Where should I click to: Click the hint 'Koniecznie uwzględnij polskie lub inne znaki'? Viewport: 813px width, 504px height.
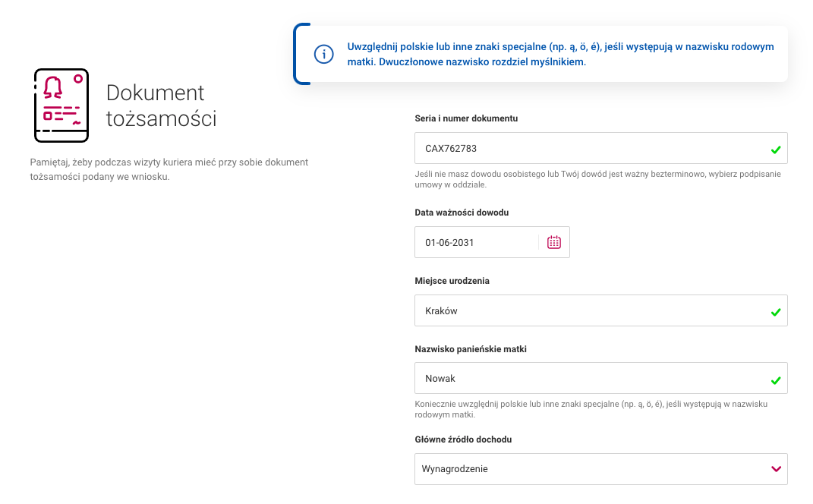coord(591,409)
